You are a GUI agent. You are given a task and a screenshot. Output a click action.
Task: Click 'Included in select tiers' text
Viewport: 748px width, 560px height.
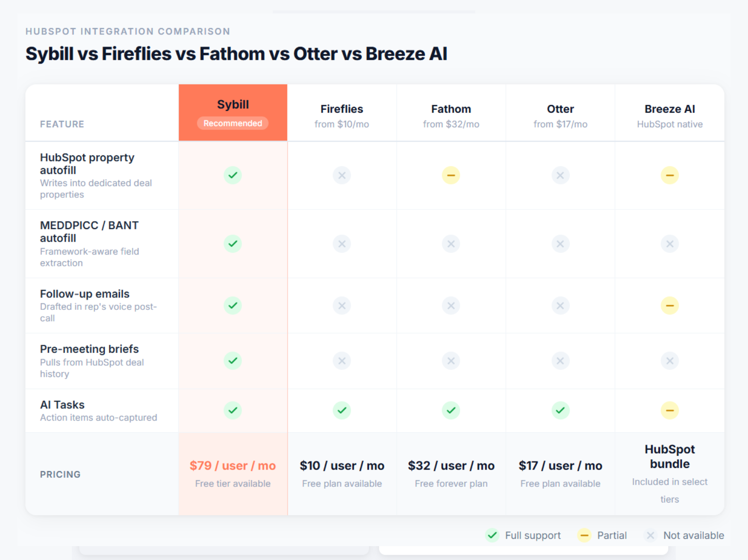[x=670, y=490]
